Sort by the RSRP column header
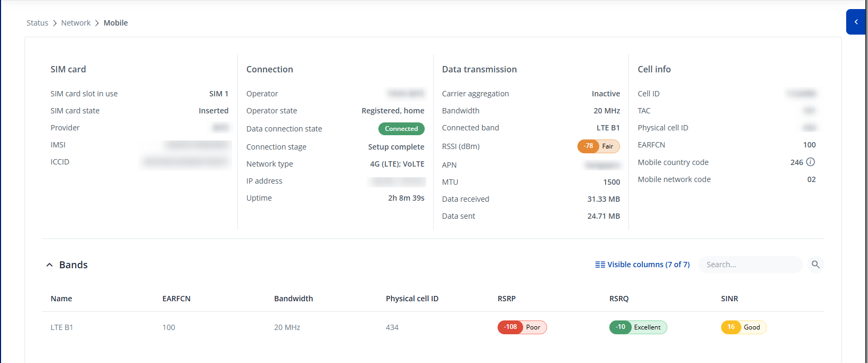The height and width of the screenshot is (363, 868). coord(506,299)
